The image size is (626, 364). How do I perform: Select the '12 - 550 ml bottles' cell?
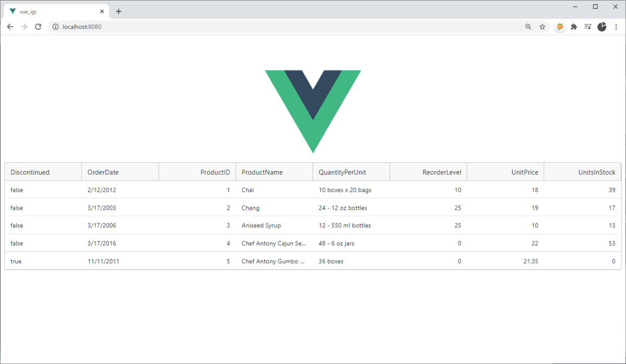point(352,225)
